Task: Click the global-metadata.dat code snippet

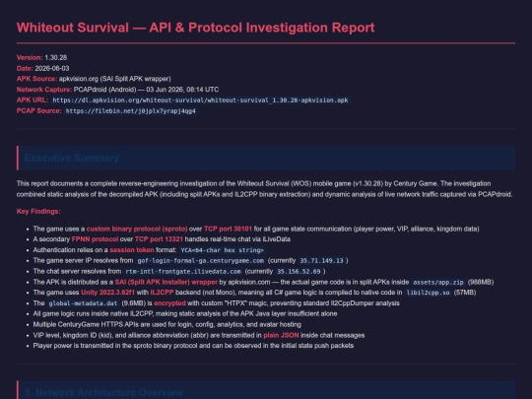Action: tap(83, 303)
